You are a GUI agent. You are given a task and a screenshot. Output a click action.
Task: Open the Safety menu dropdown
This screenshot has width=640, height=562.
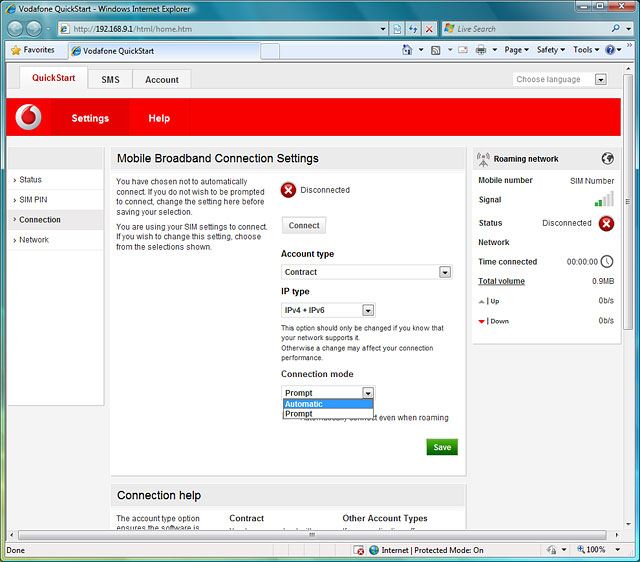click(551, 50)
